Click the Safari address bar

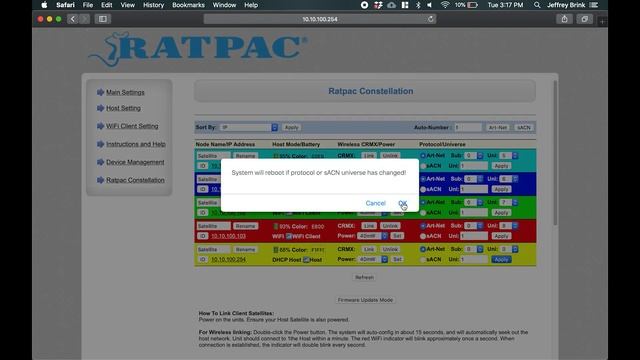point(320,19)
